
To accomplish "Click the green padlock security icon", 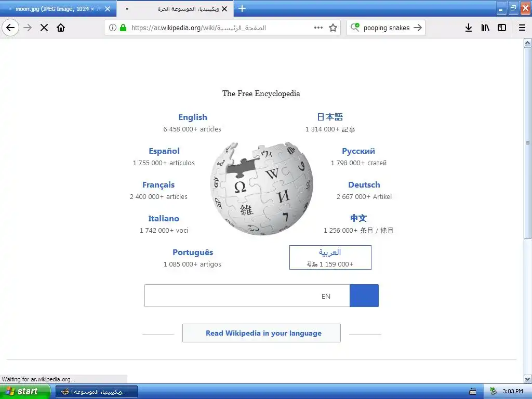I will pos(123,28).
